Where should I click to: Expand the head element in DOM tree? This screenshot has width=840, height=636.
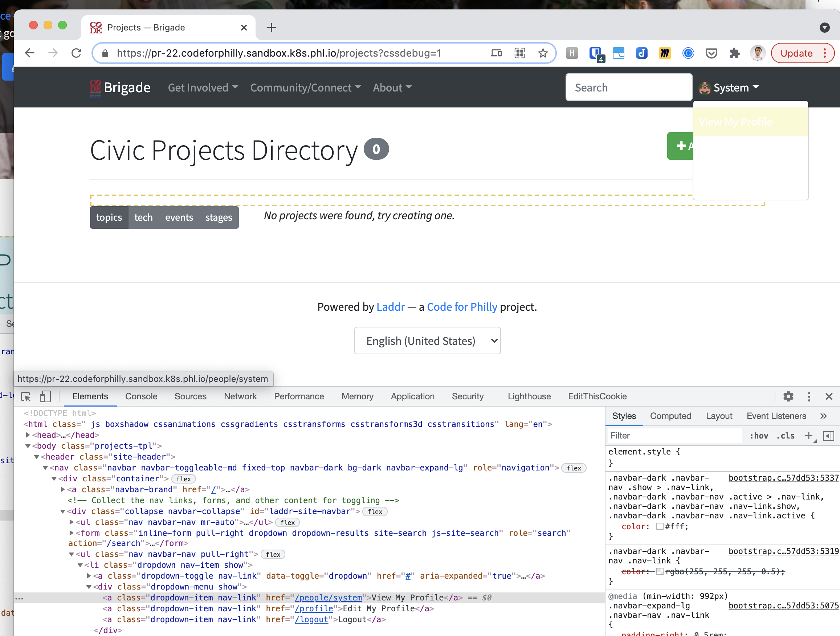click(28, 435)
